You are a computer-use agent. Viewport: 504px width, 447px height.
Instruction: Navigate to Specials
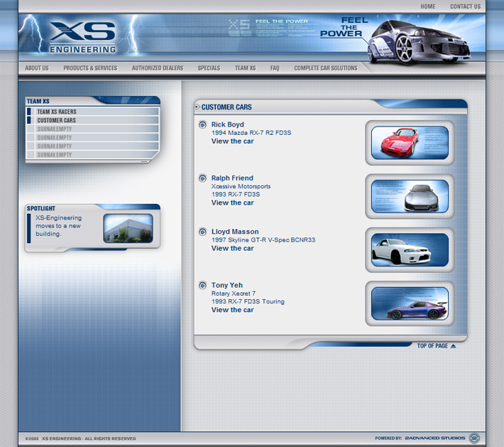[209, 68]
